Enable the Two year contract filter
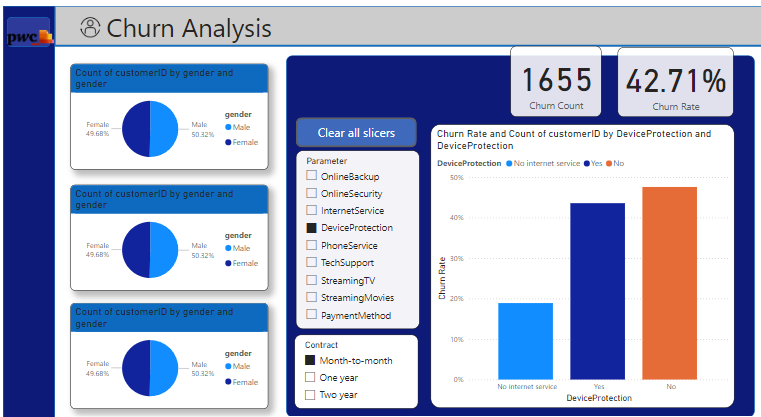This screenshot has width=761, height=417. coord(310,395)
